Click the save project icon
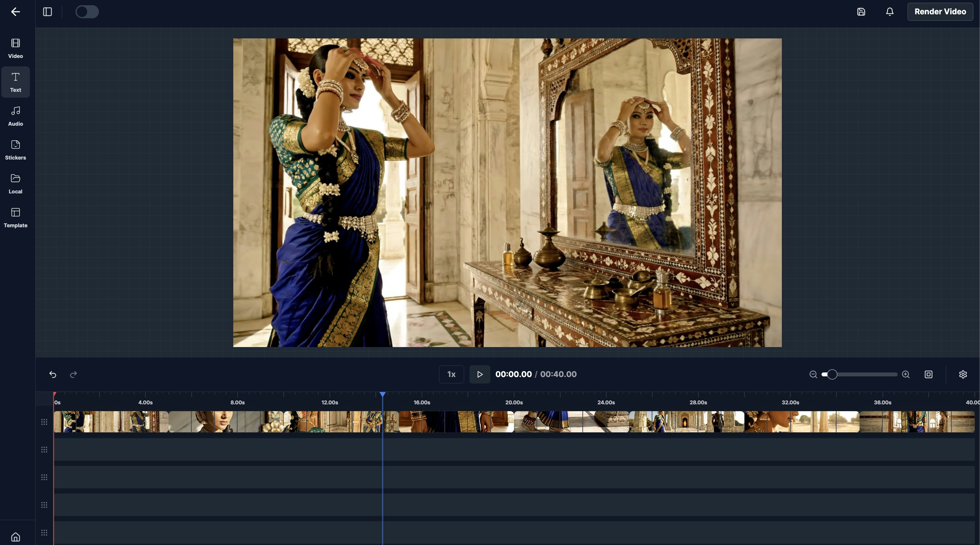 (861, 12)
